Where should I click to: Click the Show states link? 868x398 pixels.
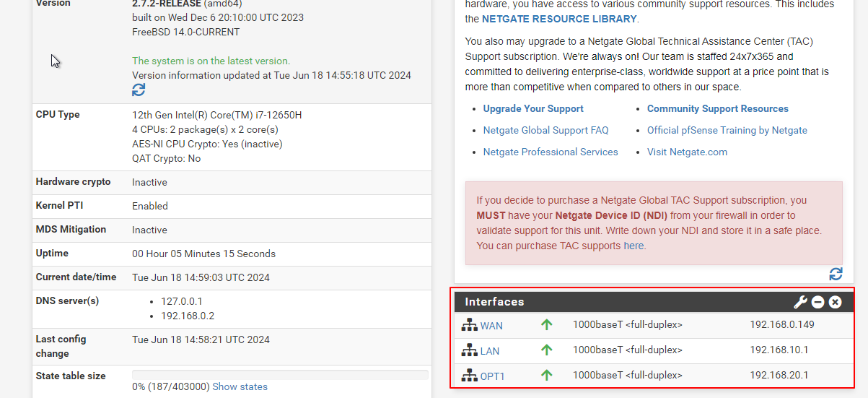pos(240,386)
